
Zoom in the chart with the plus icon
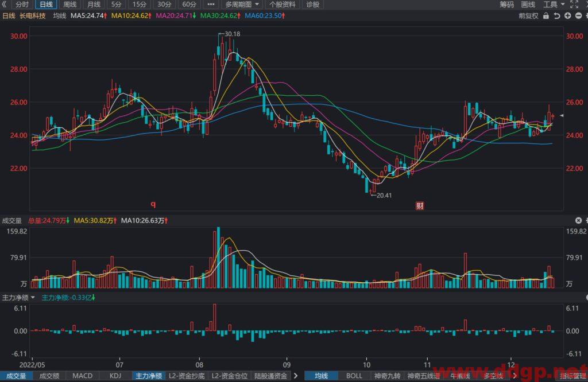[x=568, y=15]
